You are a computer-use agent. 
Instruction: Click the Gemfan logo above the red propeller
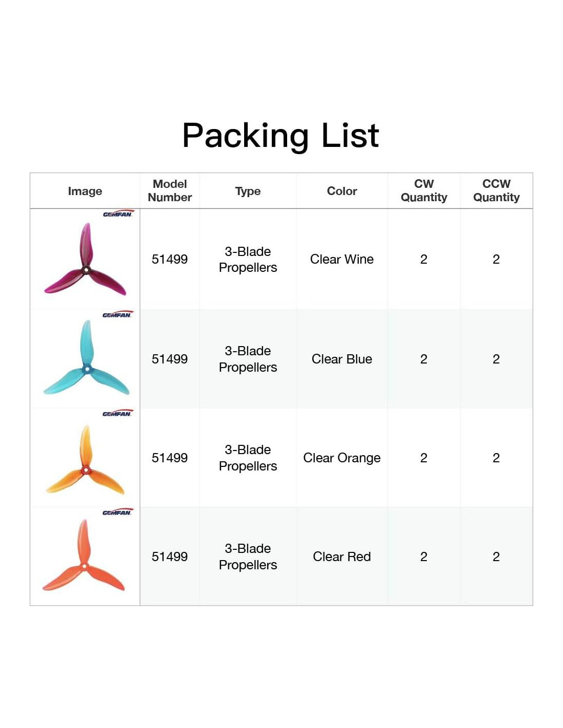click(118, 512)
